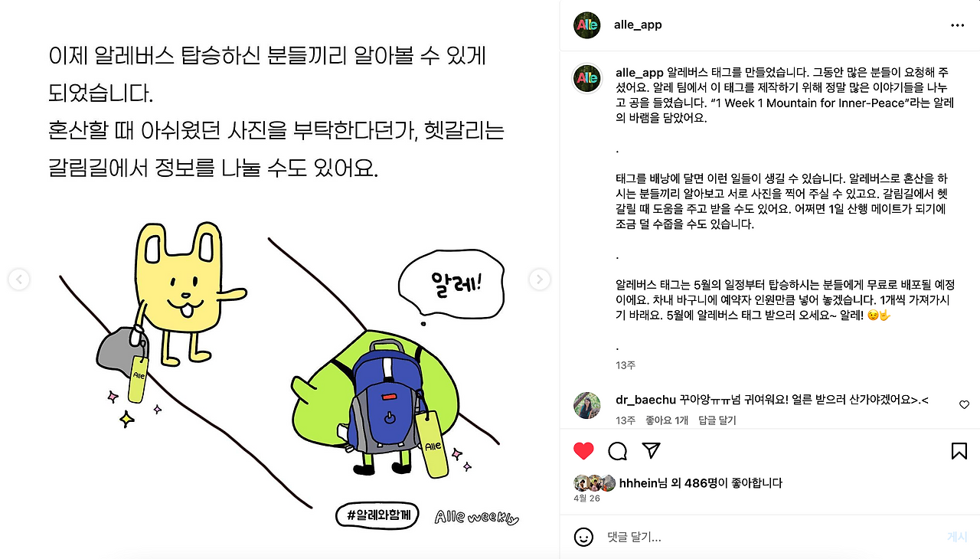Screen dimensions: 980x559
Task: View the 486명 others who liked
Action: coord(700,483)
